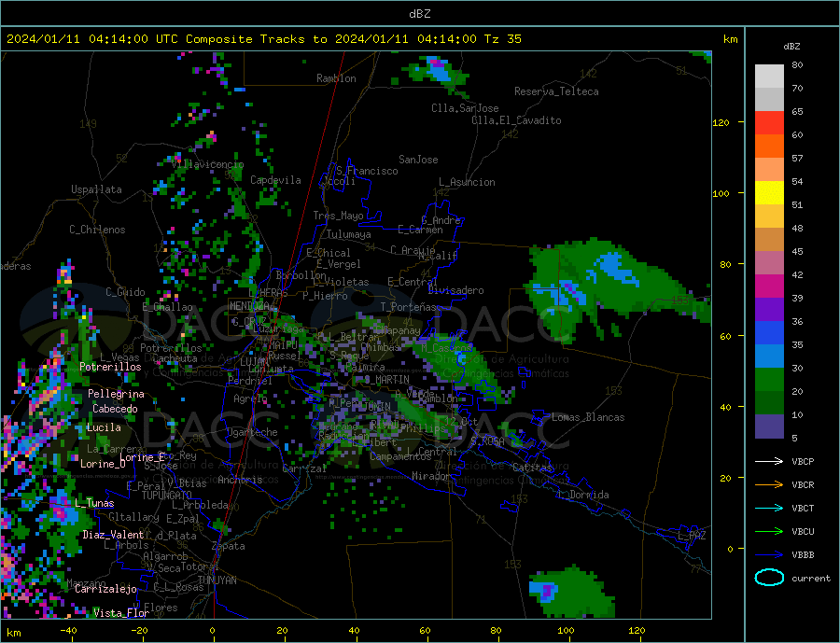The height and width of the screenshot is (643, 840).
Task: Click the 'Divisadero' map label
Action: pyautogui.click(x=455, y=290)
